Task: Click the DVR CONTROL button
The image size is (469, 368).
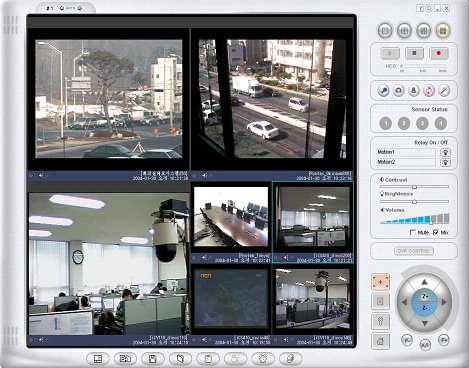Action: click(x=414, y=251)
